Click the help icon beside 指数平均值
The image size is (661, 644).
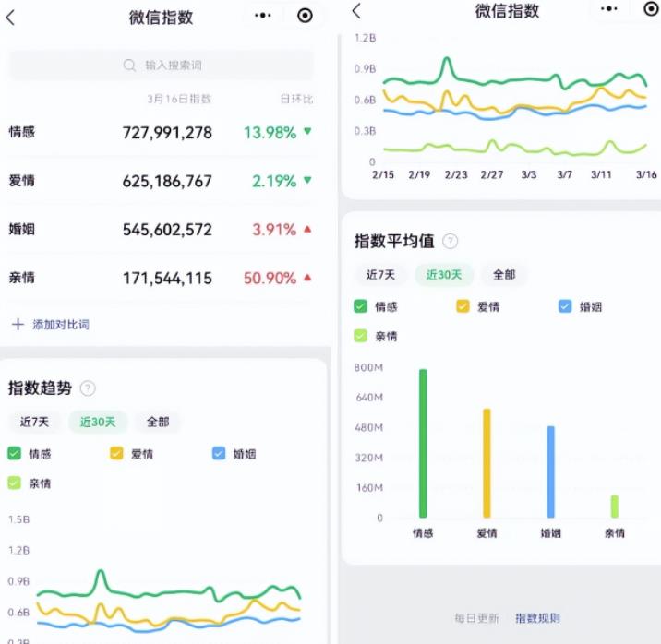pos(450,241)
